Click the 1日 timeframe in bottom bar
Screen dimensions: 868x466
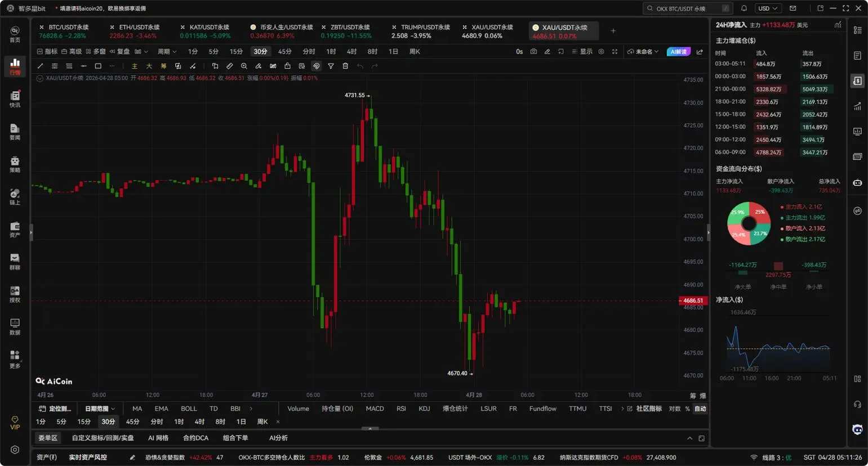coord(241,422)
